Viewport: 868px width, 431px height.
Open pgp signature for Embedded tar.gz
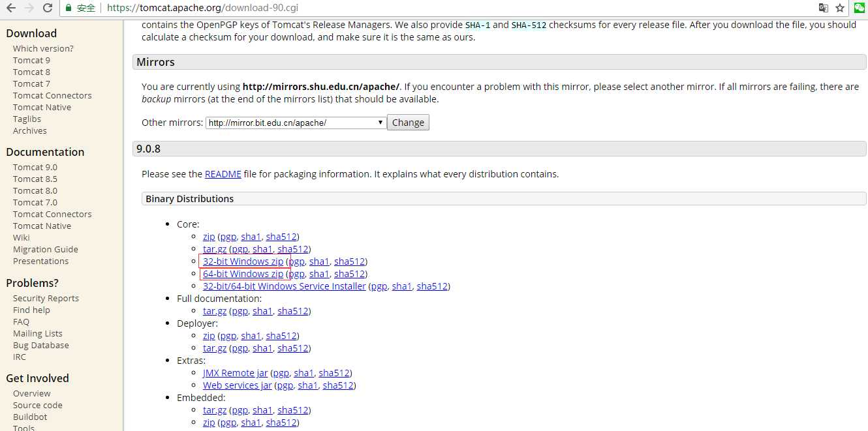tap(240, 410)
